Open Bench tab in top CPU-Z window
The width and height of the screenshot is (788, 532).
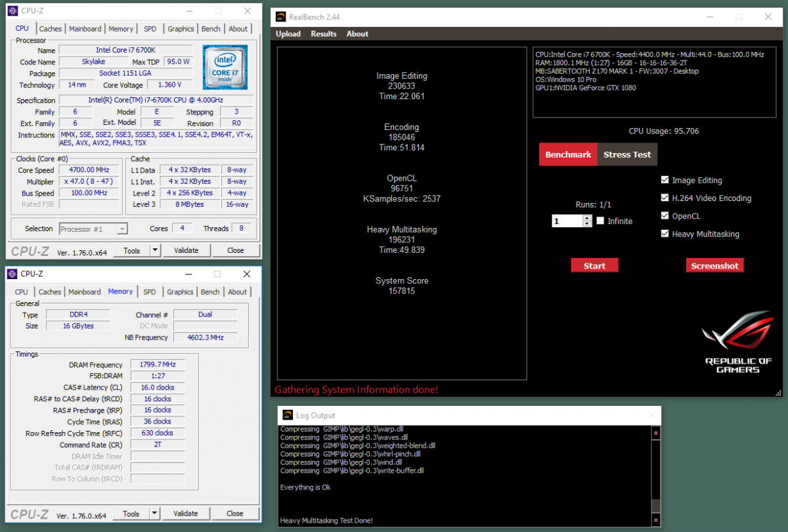tap(211, 29)
